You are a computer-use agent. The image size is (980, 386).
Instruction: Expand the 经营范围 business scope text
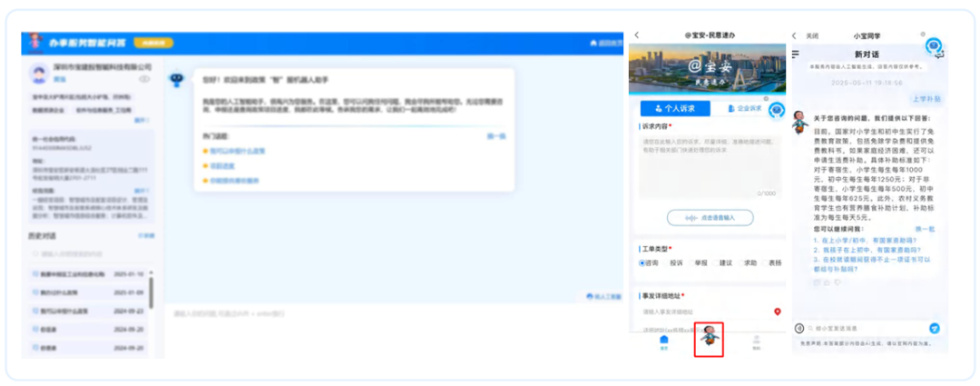(x=142, y=190)
